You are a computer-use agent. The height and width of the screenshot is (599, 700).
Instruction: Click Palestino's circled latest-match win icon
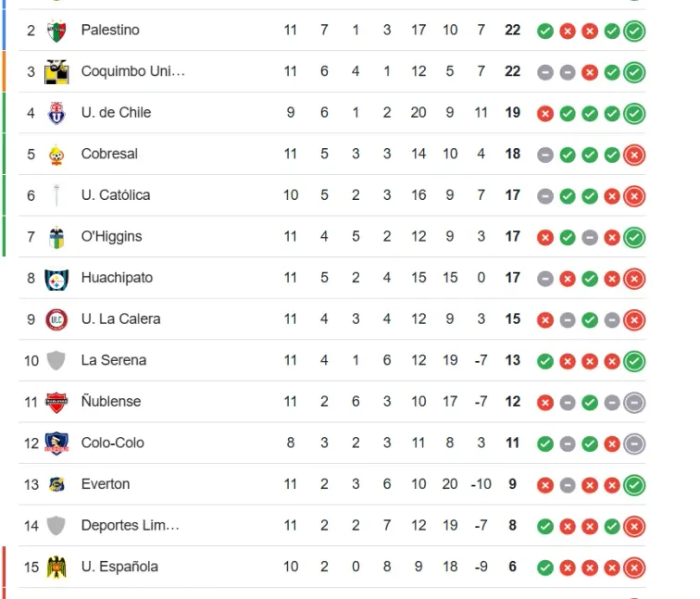click(634, 31)
